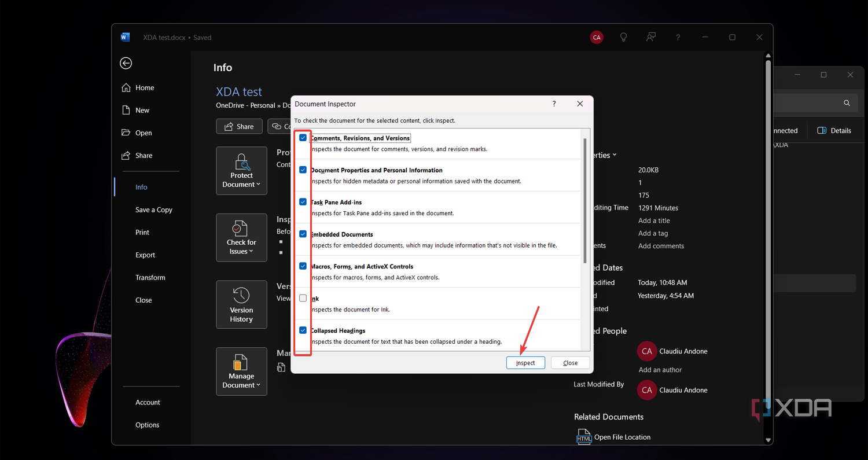Image resolution: width=868 pixels, height=460 pixels.
Task: Click Add a tag field
Action: 653,233
